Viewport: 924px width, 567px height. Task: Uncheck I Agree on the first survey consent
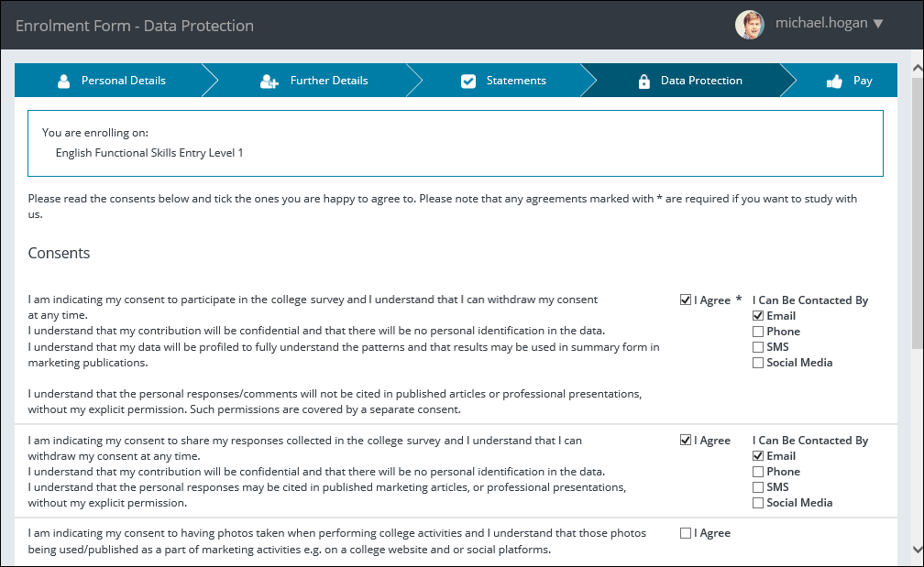tap(685, 299)
